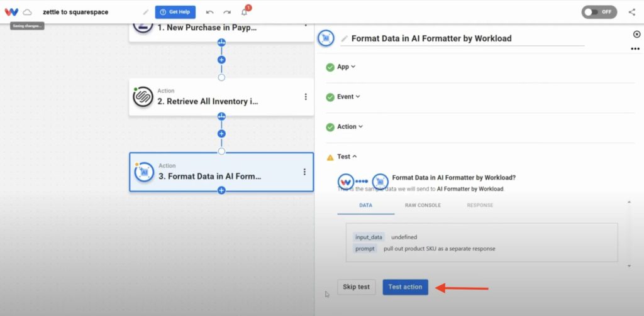
Task: Switch to the DATA tab
Action: [x=366, y=205]
